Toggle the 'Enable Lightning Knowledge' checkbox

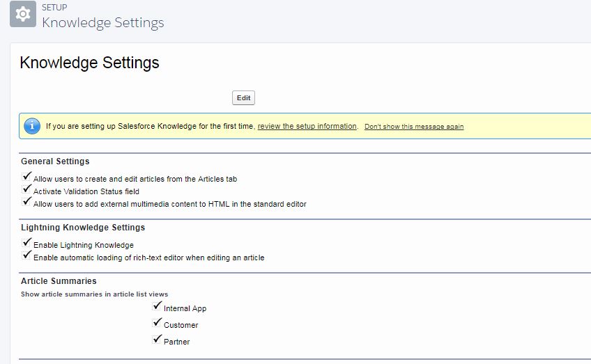[27, 244]
